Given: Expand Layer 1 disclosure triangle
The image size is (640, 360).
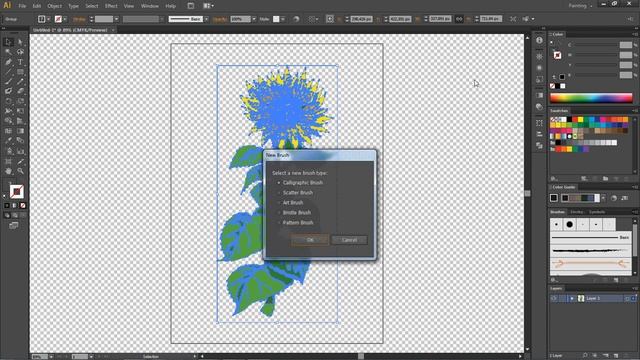Looking at the screenshot, I should 572,298.
